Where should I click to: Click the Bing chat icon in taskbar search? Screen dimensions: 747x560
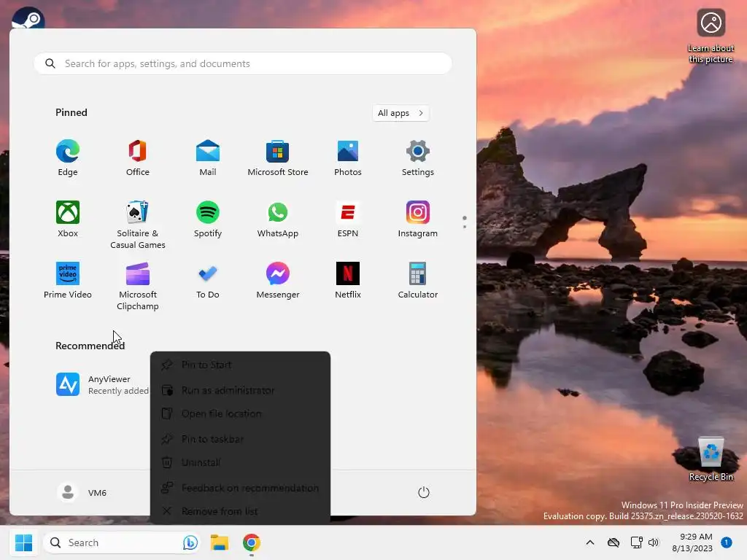pos(190,542)
